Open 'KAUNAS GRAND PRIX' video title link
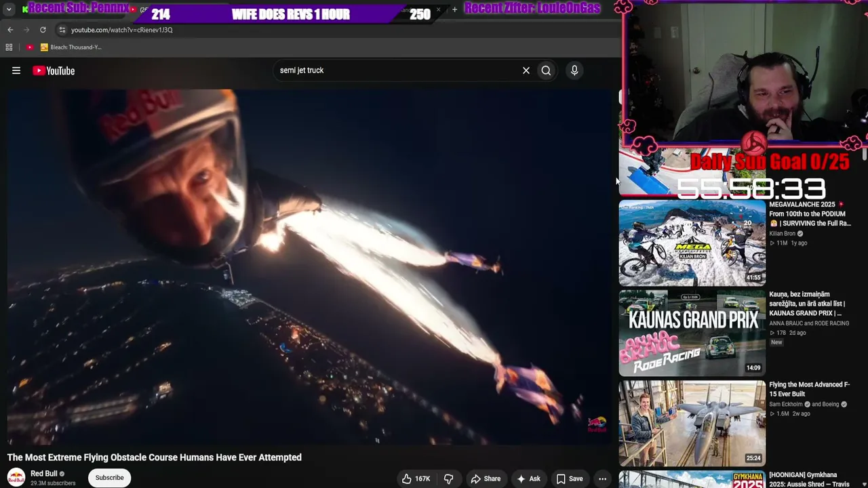The image size is (868, 488). coord(808,304)
